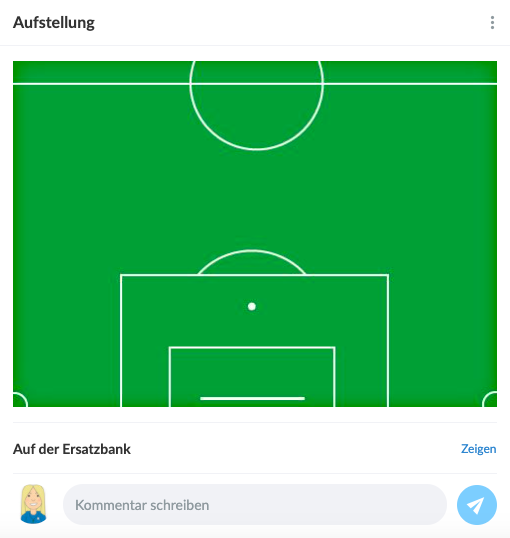
Task: Click the white goal line bar
Action: [253, 398]
